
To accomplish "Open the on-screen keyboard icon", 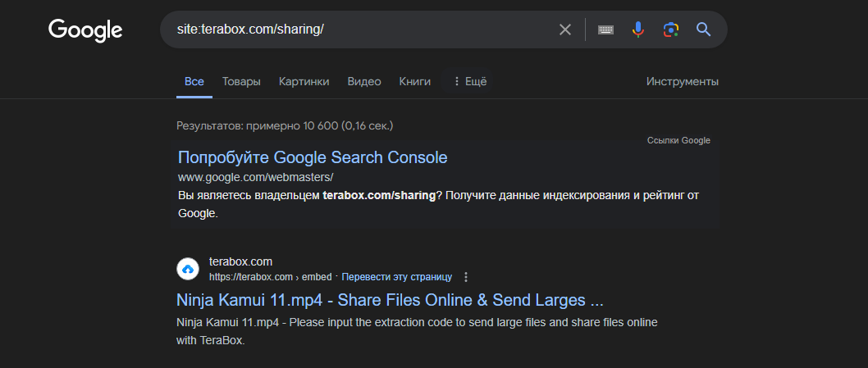I will [x=605, y=30].
